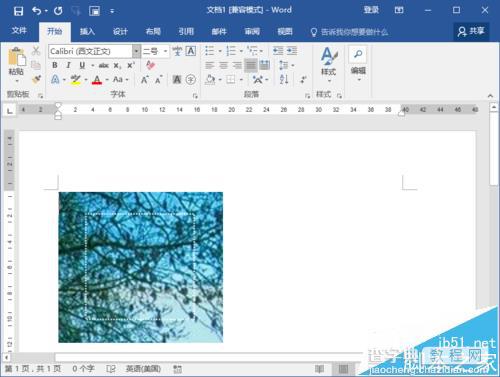Apply the yellow text highlight color
The image size is (500, 377).
(x=76, y=79)
